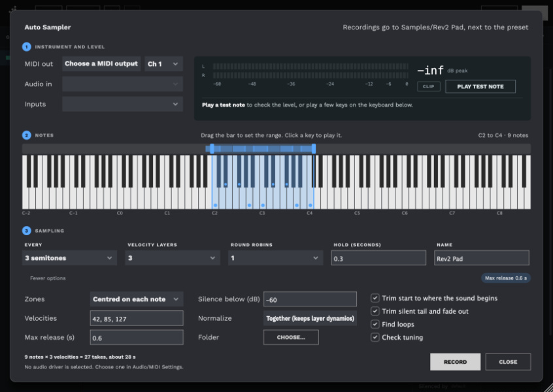This screenshot has width=553, height=392.
Task: Open the Velocity Layers dropdown
Action: pos(173,257)
